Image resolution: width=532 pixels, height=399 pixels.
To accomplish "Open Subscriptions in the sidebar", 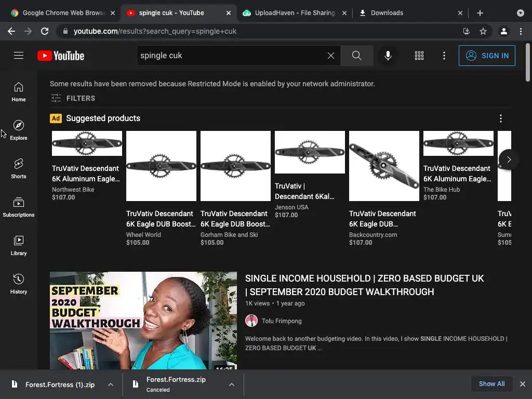I will 19,207.
